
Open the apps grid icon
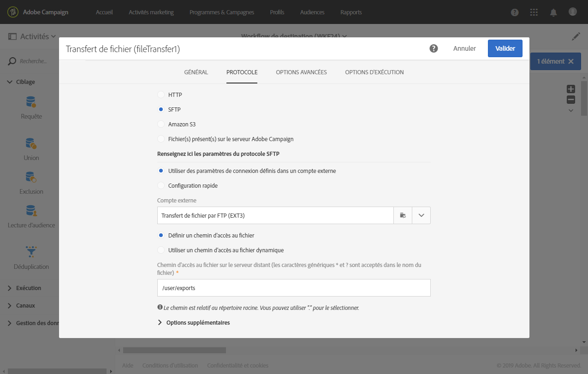[534, 12]
